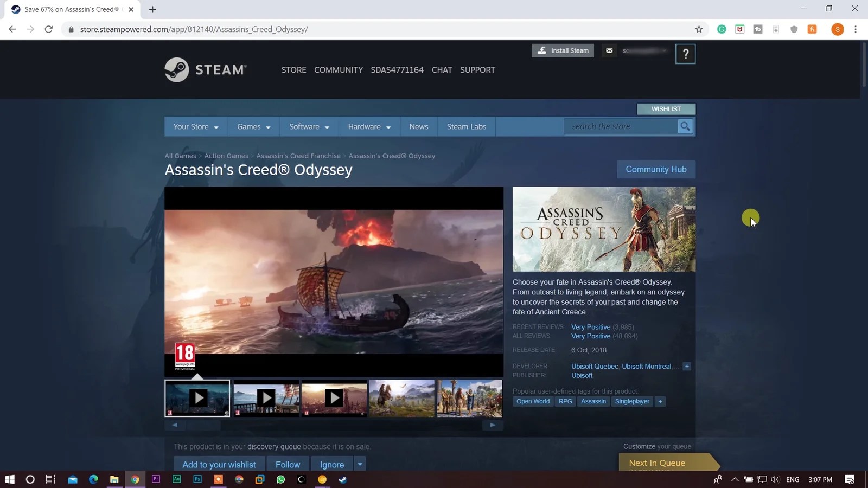Reload the page using the refresh icon
This screenshot has width=868, height=488.
[49, 29]
